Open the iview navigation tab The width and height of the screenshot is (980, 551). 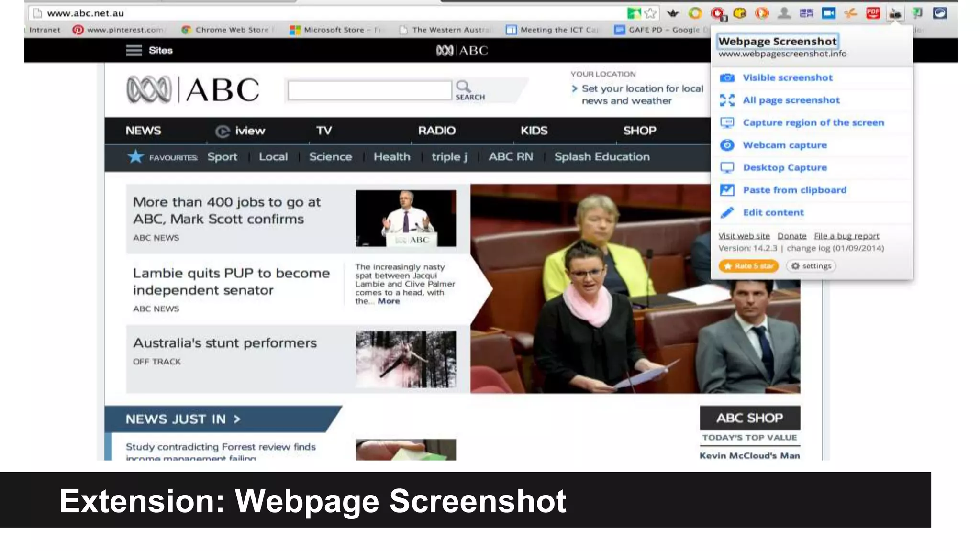coord(240,131)
